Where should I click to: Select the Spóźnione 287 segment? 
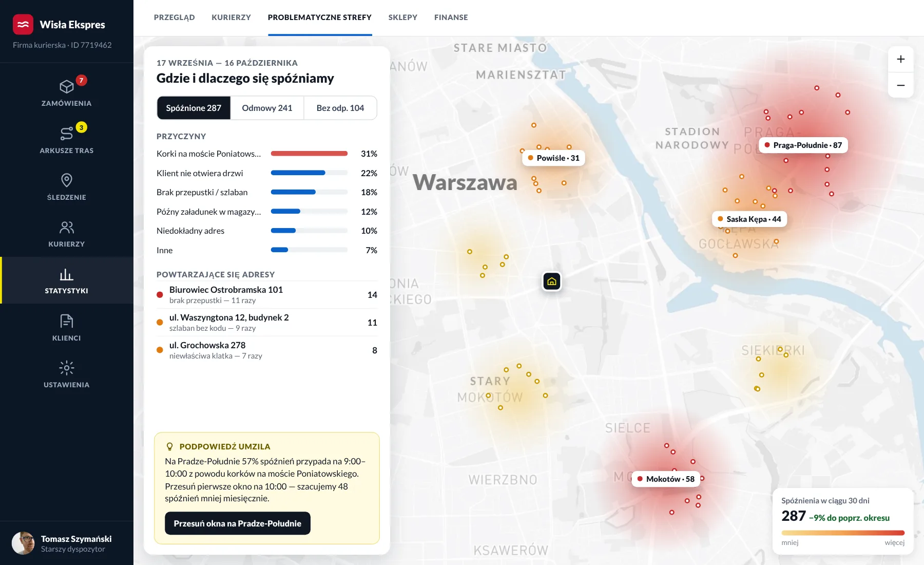tap(194, 108)
